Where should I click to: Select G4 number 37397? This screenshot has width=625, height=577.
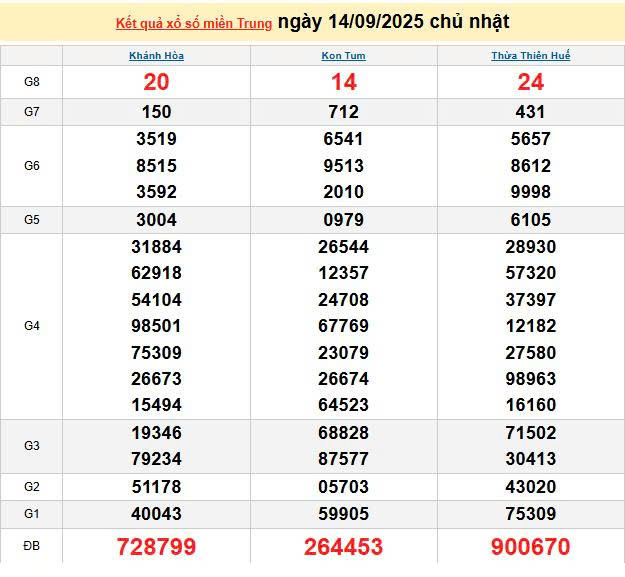pyautogui.click(x=531, y=300)
